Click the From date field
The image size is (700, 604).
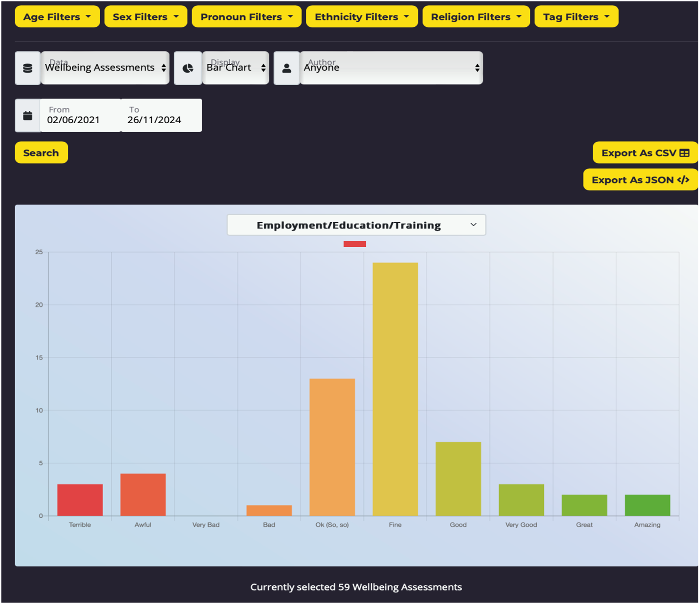click(80, 116)
